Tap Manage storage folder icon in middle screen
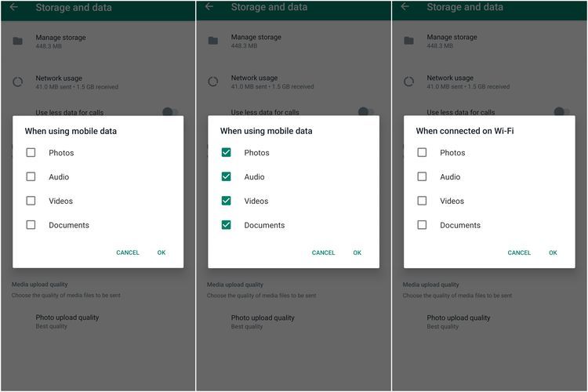Viewport: 588px width, 392px height. point(213,41)
